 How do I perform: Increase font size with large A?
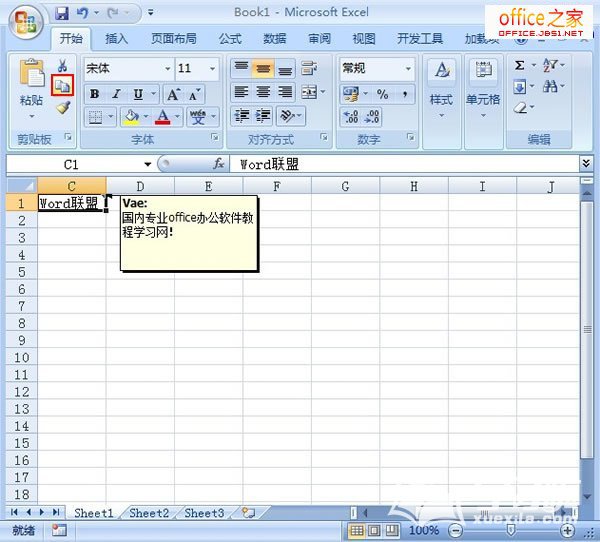tap(173, 94)
